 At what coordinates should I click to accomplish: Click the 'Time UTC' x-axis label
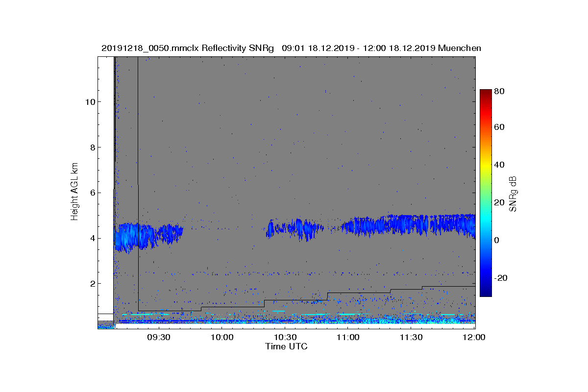point(287,347)
